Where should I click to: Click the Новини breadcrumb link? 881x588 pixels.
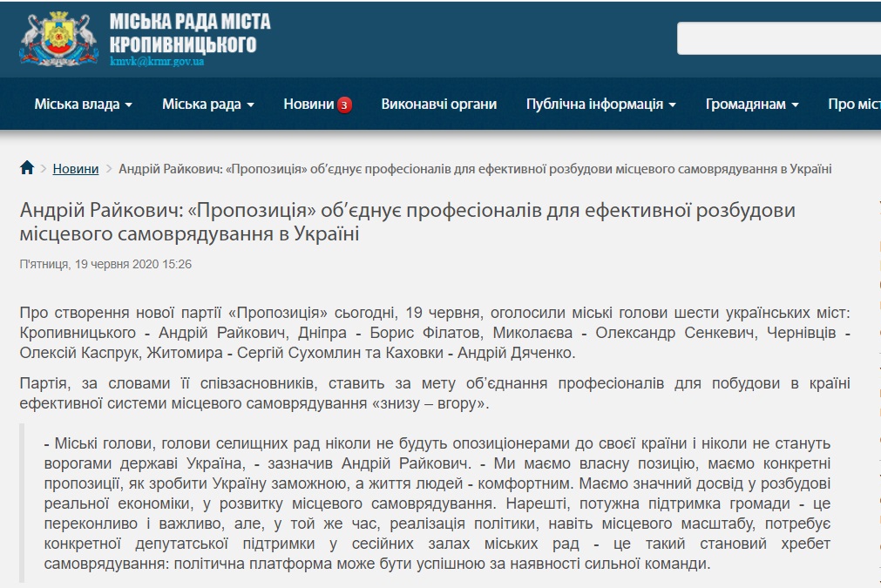tap(75, 168)
